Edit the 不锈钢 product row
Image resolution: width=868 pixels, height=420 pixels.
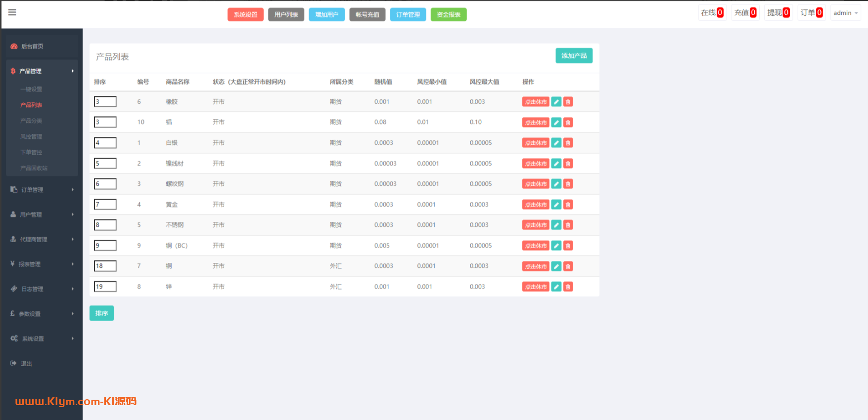pyautogui.click(x=556, y=225)
